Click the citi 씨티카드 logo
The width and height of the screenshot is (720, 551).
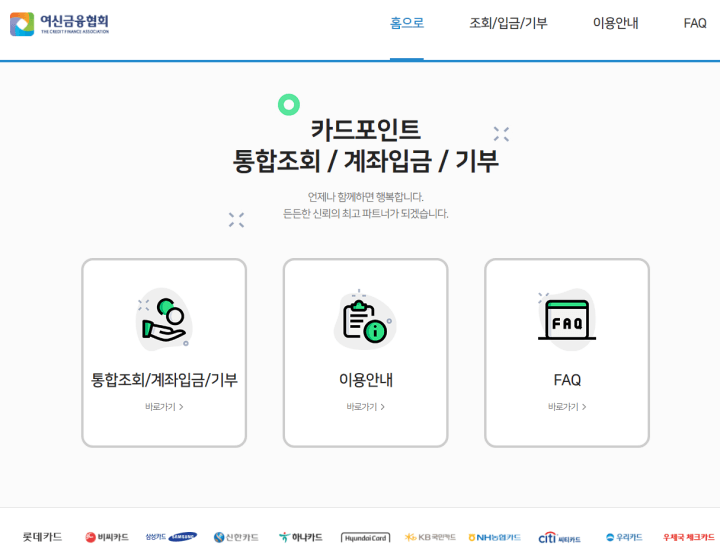tap(559, 538)
